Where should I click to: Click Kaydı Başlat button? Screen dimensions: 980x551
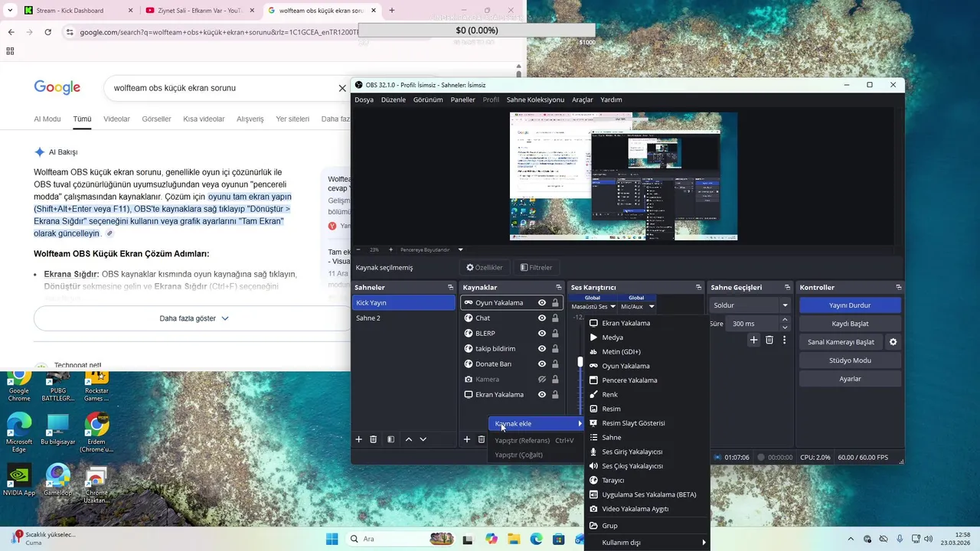(850, 324)
